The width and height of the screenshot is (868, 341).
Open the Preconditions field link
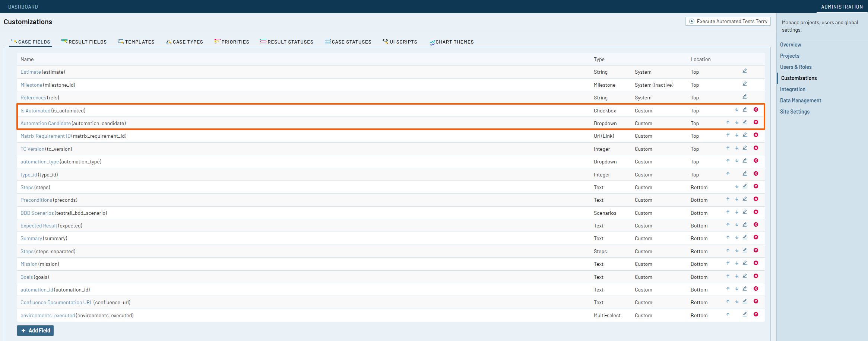[36, 200]
